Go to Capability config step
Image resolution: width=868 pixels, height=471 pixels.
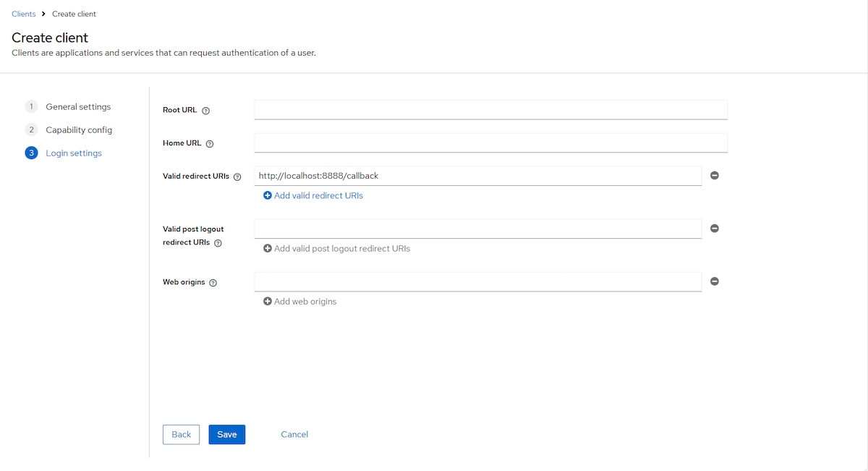[x=79, y=130]
